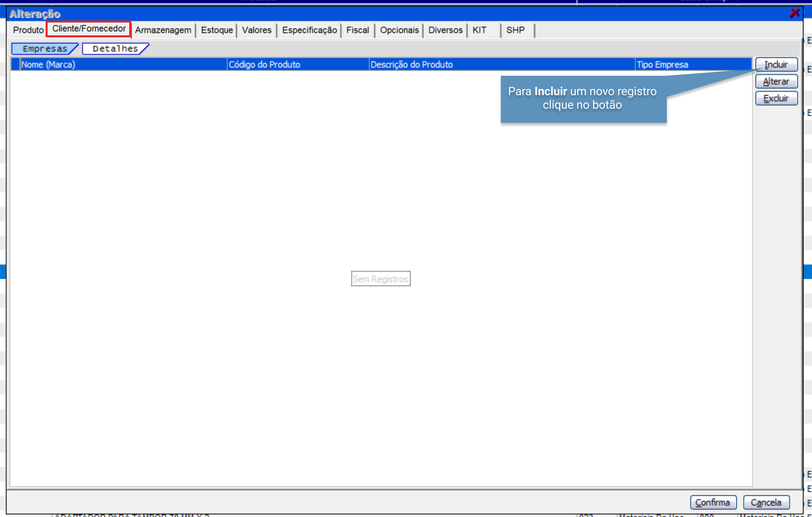812x517 pixels.
Task: Open the Opcionais tab
Action: pyautogui.click(x=399, y=30)
